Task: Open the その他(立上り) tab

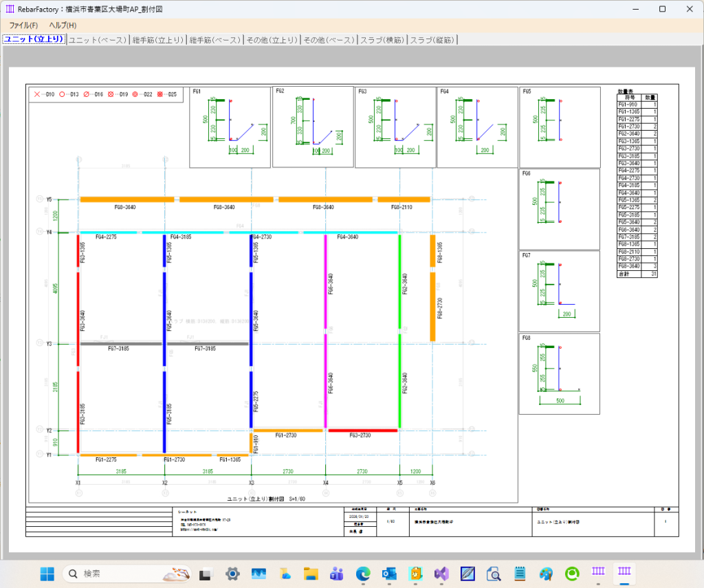Action: 272,40
